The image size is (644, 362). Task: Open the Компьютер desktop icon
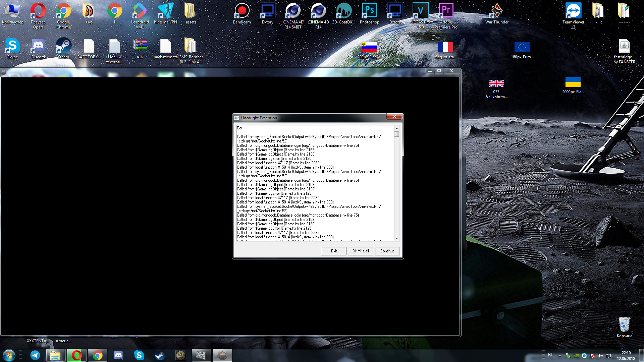pos(13,14)
